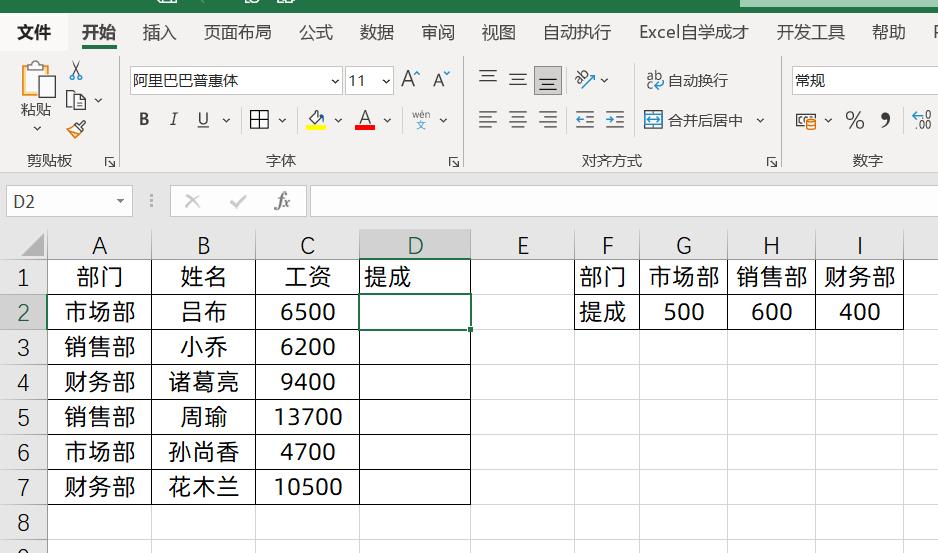Viewport: 938px width, 553px height.
Task: Increase font size with large A
Action: point(410,80)
